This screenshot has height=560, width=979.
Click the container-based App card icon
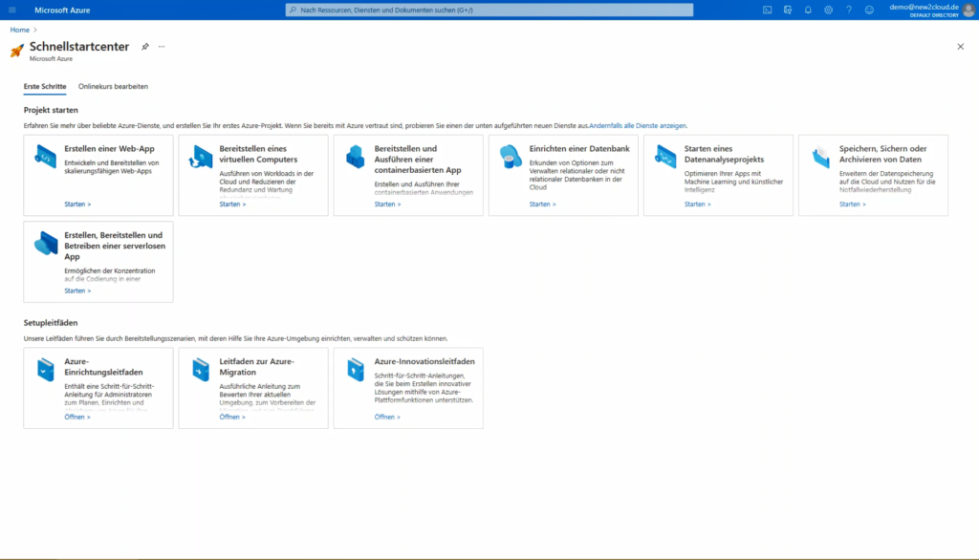[x=356, y=156]
